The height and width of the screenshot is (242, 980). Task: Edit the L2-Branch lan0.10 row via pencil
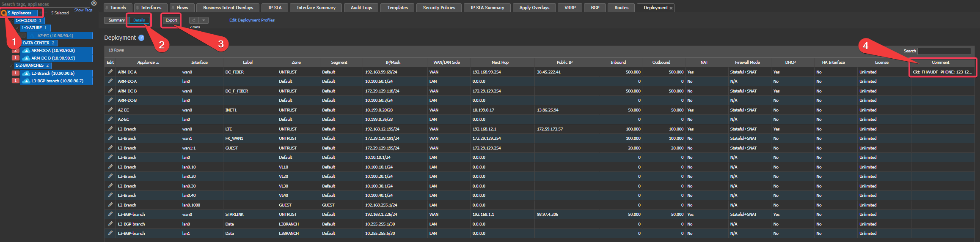[x=110, y=167]
